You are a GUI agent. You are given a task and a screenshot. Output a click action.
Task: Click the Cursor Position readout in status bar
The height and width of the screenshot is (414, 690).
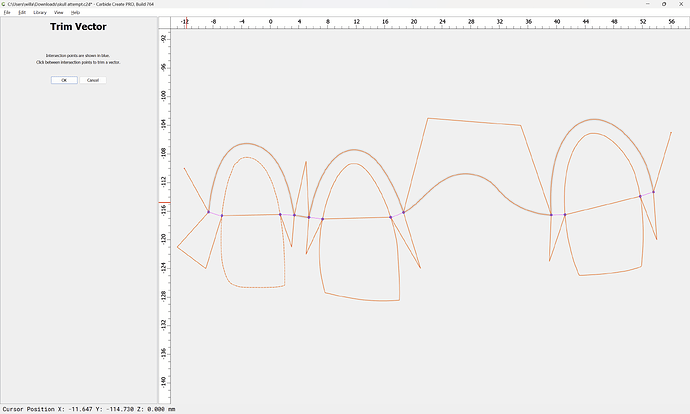click(88, 408)
